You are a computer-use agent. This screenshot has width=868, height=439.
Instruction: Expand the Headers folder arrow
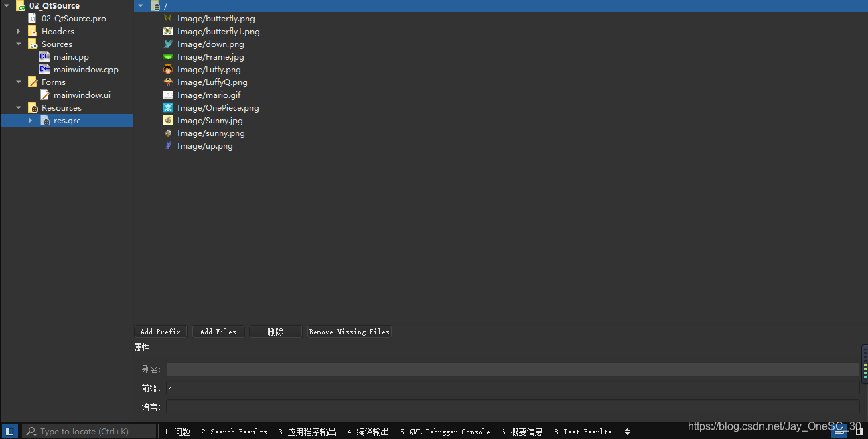coord(19,32)
